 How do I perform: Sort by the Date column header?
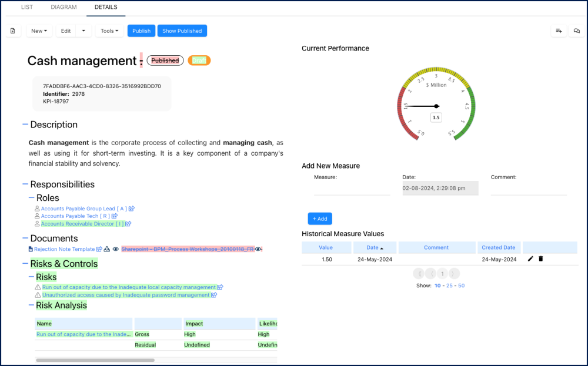(375, 247)
